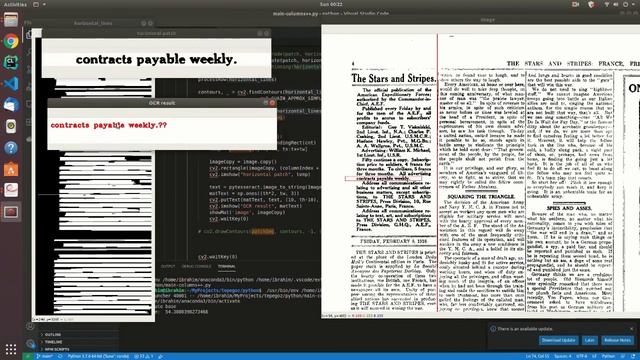Click the screen recording indicator in top bar
This screenshot has width=640, height=360.
coord(576,4)
